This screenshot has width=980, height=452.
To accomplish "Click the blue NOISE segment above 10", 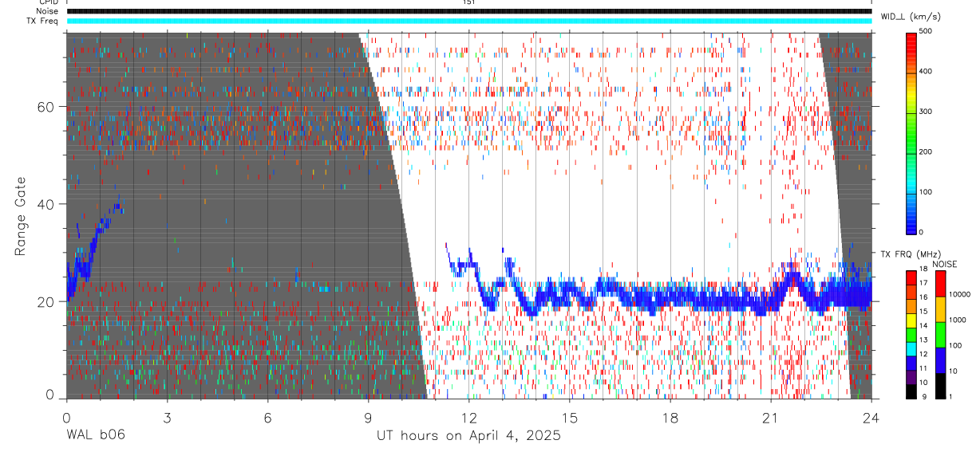I will tap(940, 360).
